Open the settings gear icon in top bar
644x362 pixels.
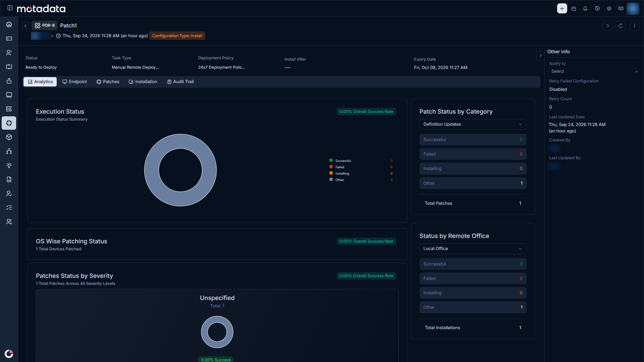609,8
